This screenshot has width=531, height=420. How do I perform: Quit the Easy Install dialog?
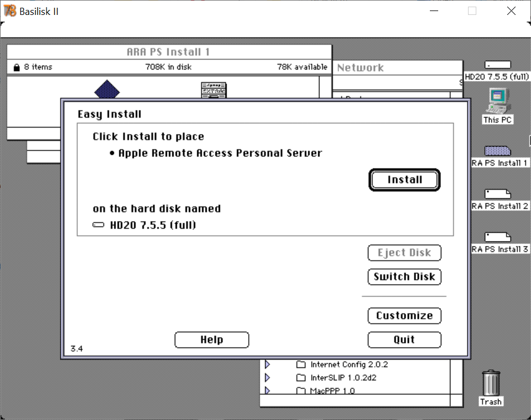pos(404,340)
